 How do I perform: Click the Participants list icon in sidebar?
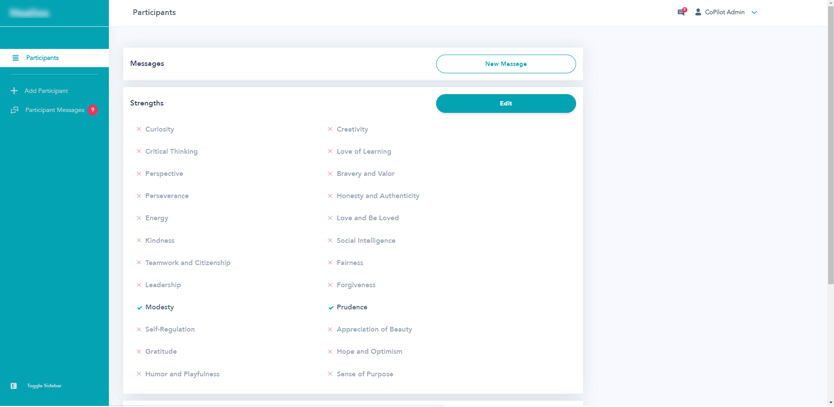tap(15, 58)
